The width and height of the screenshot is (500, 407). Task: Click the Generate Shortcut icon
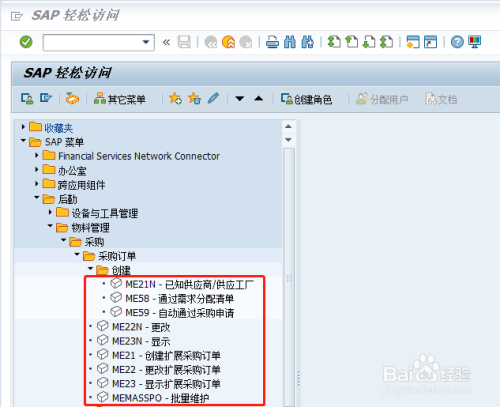[431, 42]
